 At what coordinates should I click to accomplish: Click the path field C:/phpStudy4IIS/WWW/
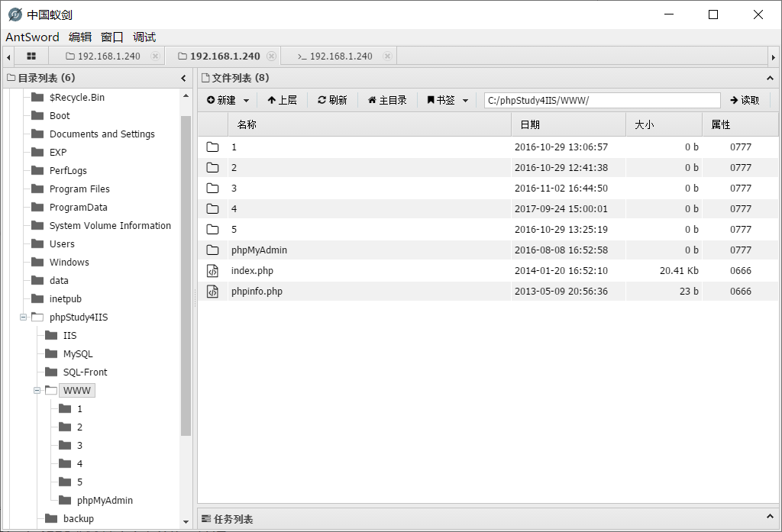(x=603, y=100)
